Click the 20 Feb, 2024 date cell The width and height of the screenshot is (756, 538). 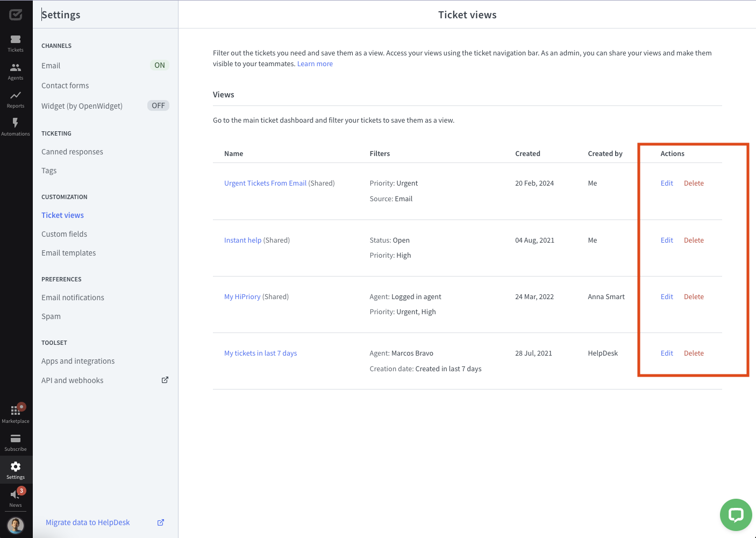[x=534, y=183]
